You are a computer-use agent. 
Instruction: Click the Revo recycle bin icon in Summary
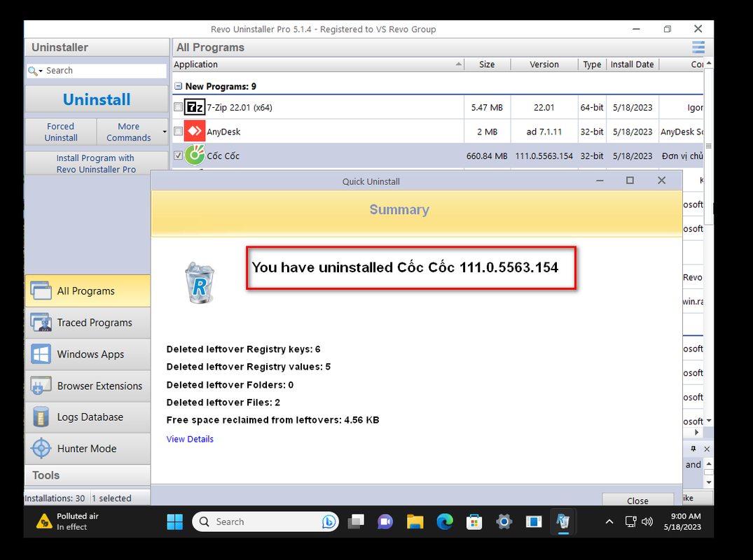tap(200, 283)
